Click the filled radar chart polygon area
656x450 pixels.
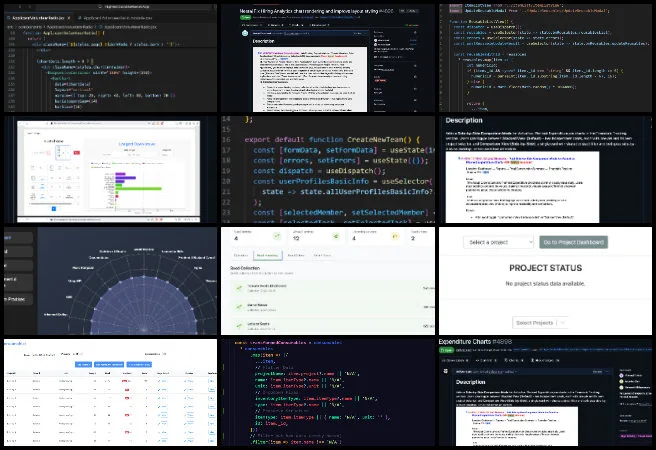144,307
